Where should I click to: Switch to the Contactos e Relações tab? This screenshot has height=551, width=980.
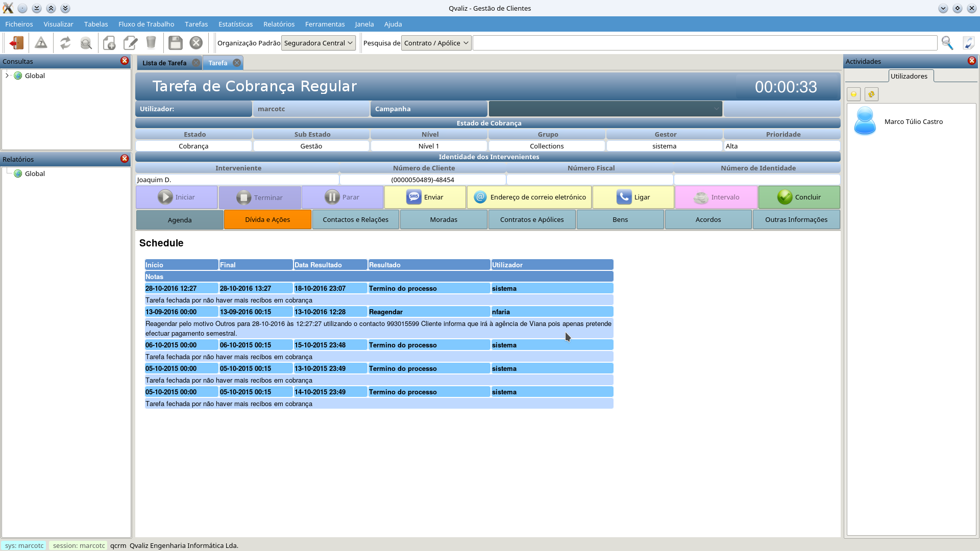pos(355,219)
